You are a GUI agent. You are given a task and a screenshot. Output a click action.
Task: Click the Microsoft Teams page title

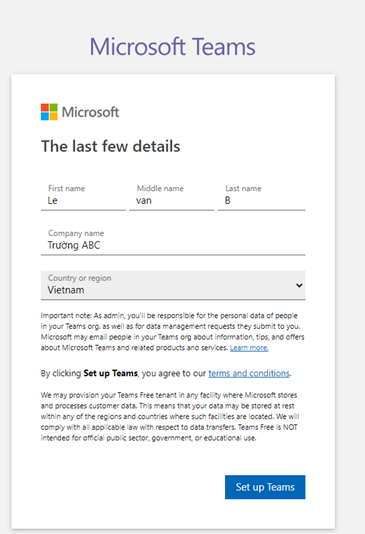coord(172,47)
